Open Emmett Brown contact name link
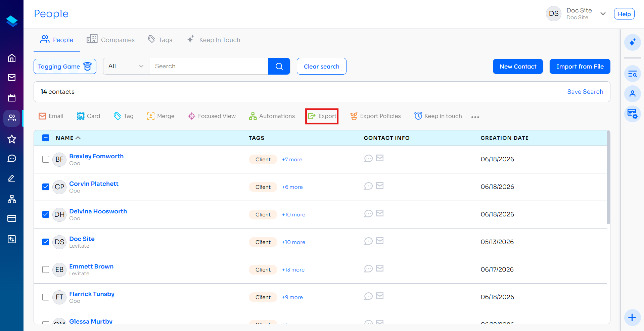 click(x=91, y=266)
